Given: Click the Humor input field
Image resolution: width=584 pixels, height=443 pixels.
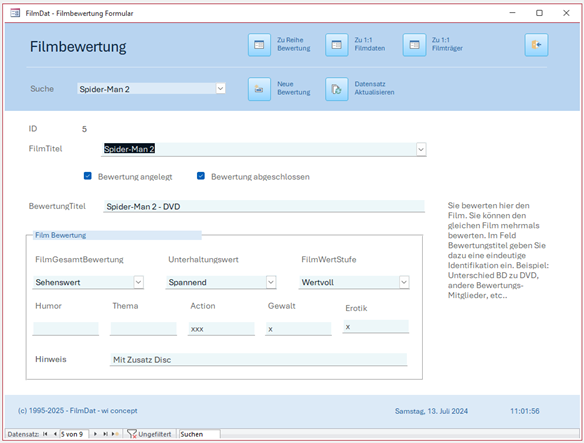Looking at the screenshot, I should coord(66,329).
